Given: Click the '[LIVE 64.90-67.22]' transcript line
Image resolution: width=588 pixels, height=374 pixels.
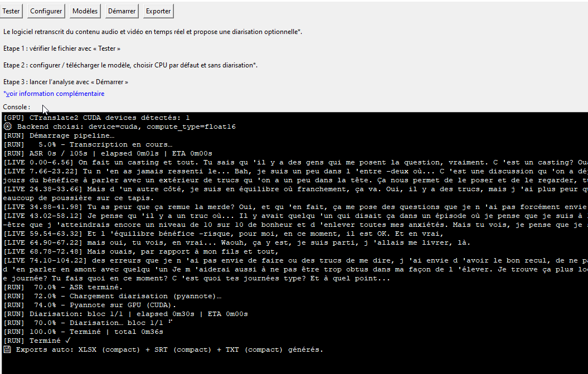Looking at the screenshot, I should pos(223,242).
